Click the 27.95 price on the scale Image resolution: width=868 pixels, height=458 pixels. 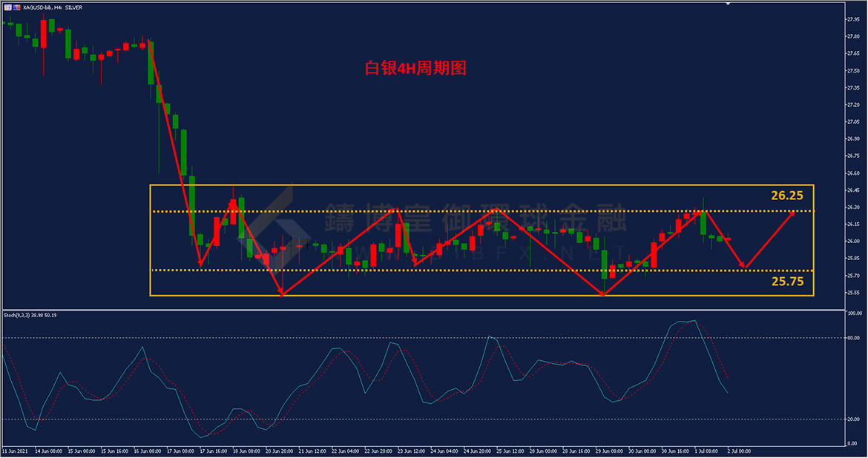pyautogui.click(x=854, y=19)
